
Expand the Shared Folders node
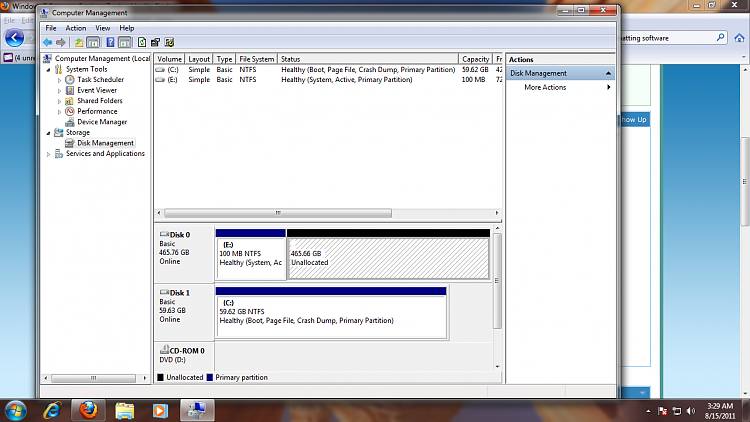(60, 101)
